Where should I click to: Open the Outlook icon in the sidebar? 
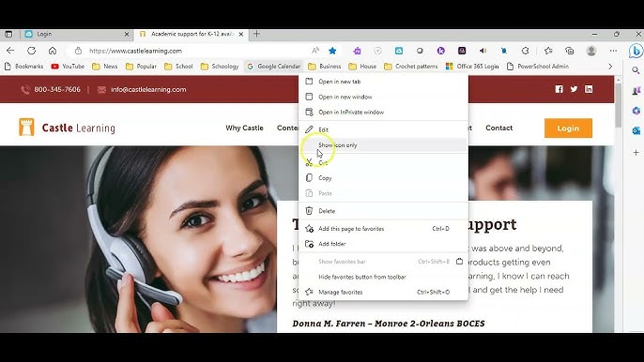(x=636, y=131)
